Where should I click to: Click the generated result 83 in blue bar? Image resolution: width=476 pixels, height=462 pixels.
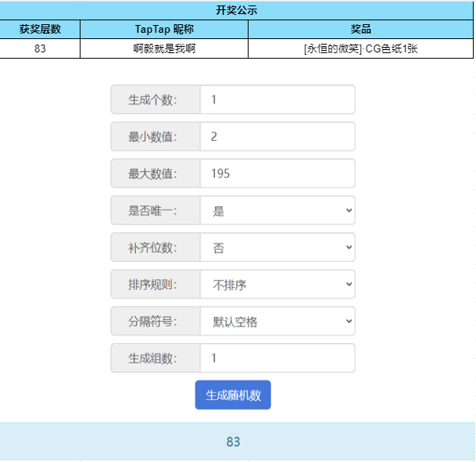click(x=233, y=442)
